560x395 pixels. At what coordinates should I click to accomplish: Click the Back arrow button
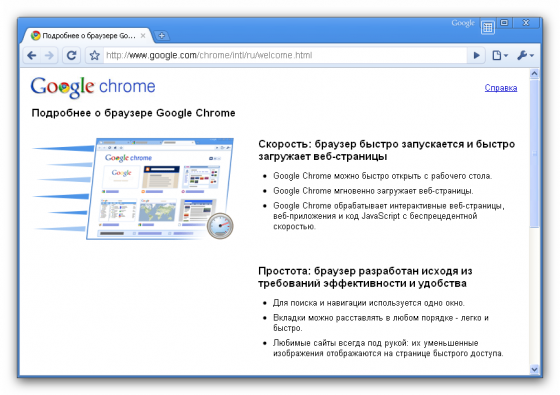(32, 55)
